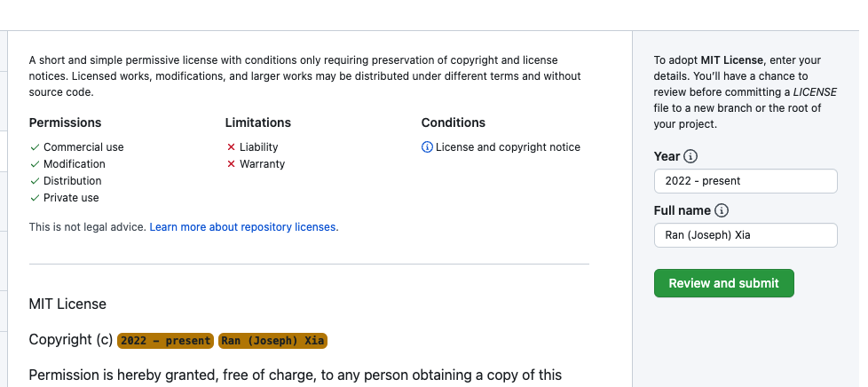The width and height of the screenshot is (868, 387).
Task: Click the Permissions heading
Action: coord(65,122)
